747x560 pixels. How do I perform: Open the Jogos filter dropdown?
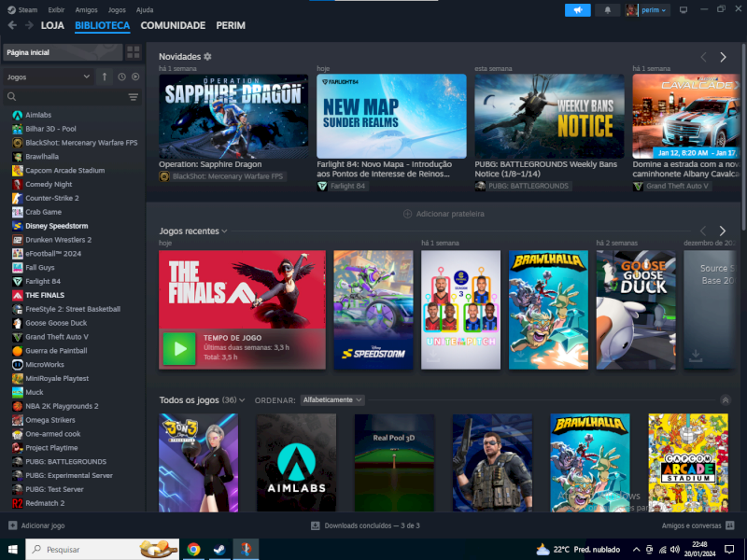48,77
